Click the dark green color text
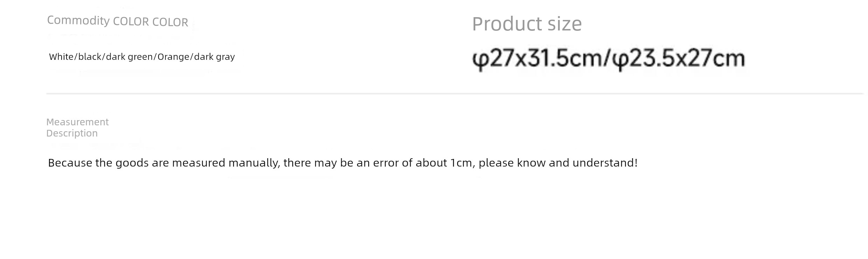Screen dimensions: 868x259 click(x=129, y=57)
